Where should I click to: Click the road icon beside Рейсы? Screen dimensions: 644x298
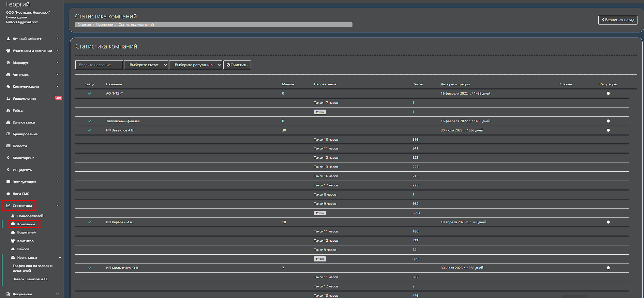click(8, 111)
